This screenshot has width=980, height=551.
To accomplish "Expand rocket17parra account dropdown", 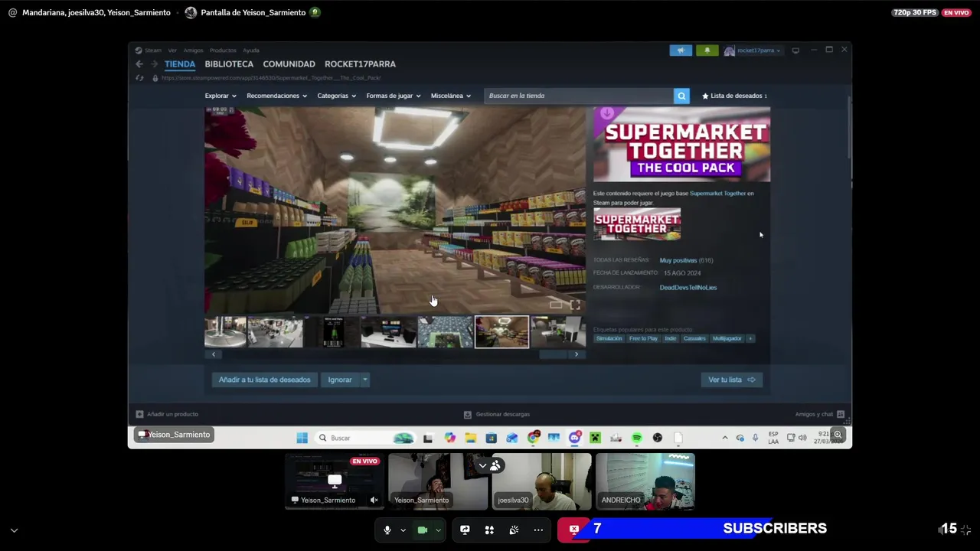I will point(753,51).
